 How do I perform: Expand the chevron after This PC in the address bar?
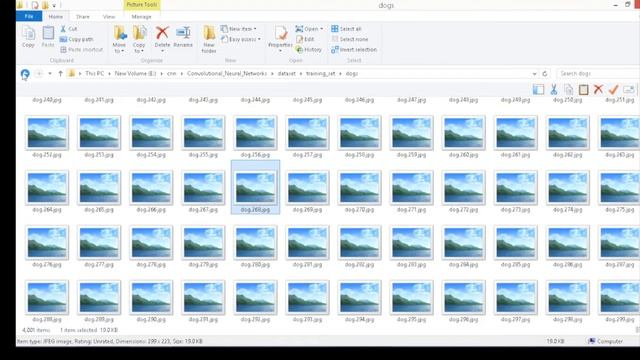pyautogui.click(x=109, y=73)
